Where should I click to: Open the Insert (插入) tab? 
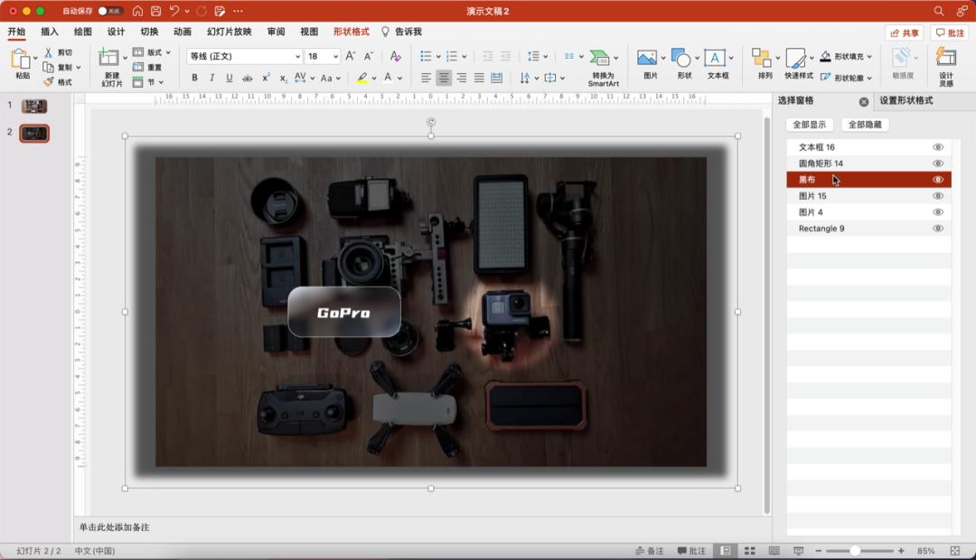point(50,32)
